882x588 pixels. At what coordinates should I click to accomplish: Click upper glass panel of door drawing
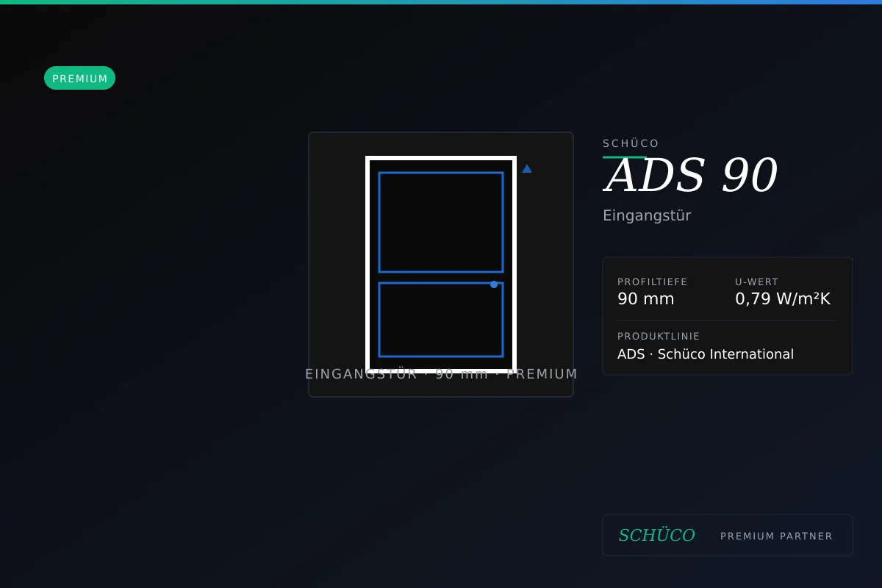[x=441, y=222]
